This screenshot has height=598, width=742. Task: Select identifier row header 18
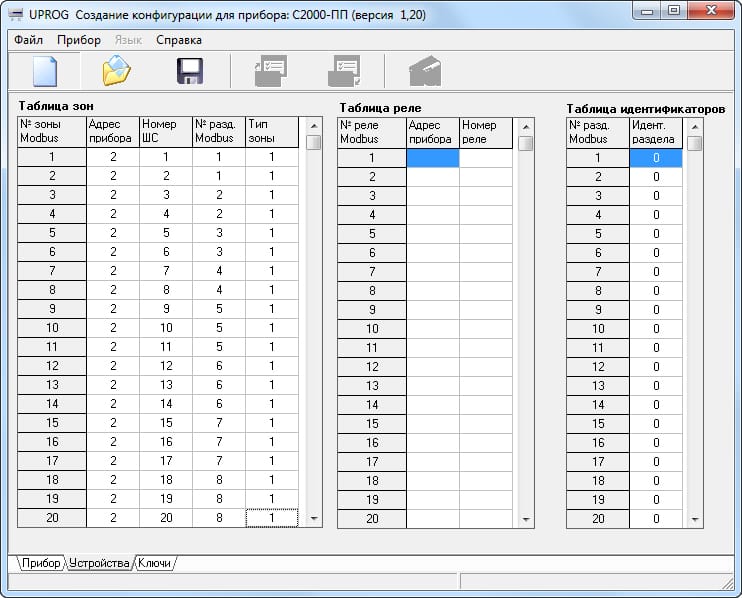(x=598, y=480)
